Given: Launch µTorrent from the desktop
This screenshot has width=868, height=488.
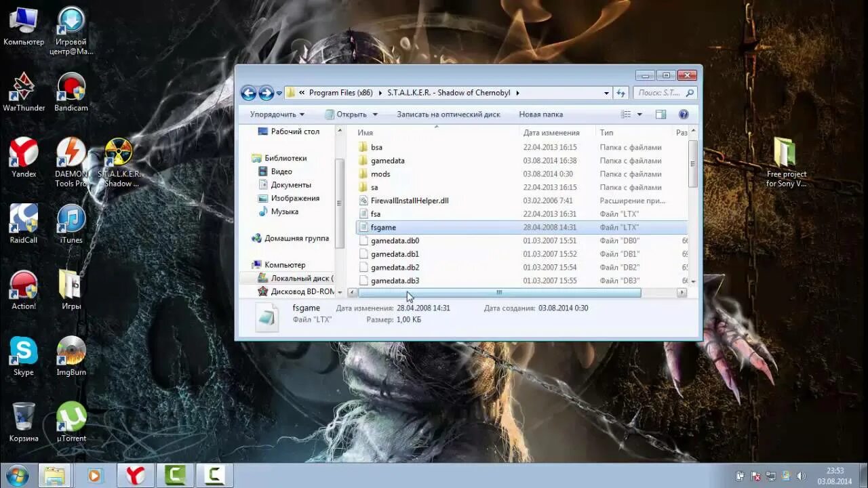Looking at the screenshot, I should (71, 422).
